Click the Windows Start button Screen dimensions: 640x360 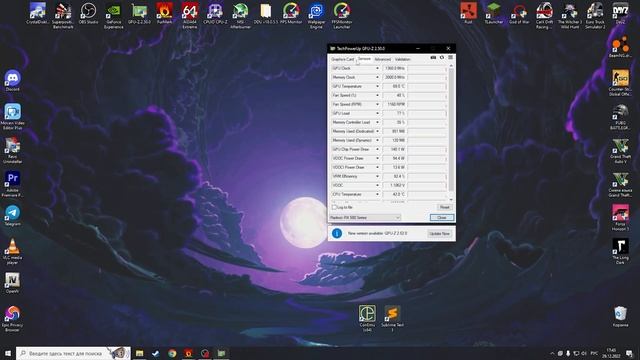[x=8, y=353]
